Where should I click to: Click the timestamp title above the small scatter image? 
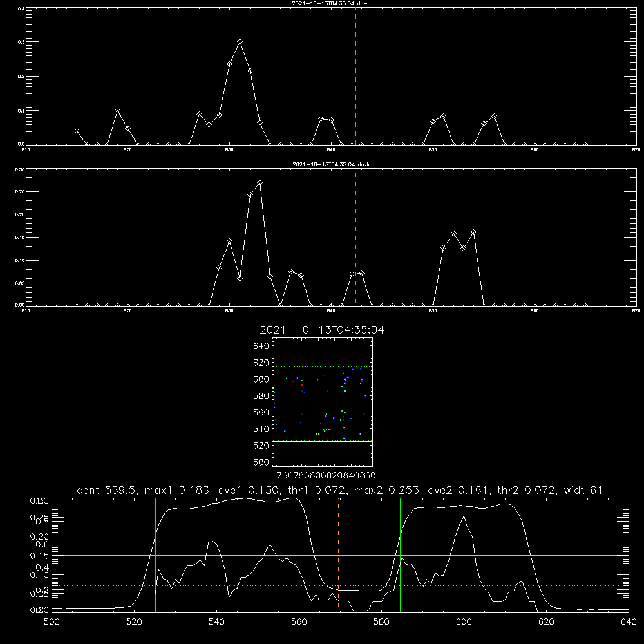(x=322, y=330)
